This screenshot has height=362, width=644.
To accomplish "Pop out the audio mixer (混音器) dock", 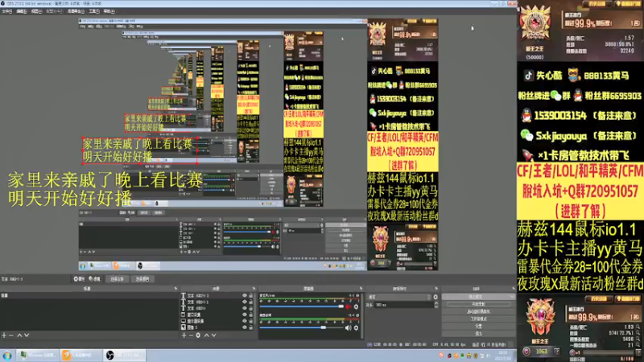I will (x=361, y=289).
